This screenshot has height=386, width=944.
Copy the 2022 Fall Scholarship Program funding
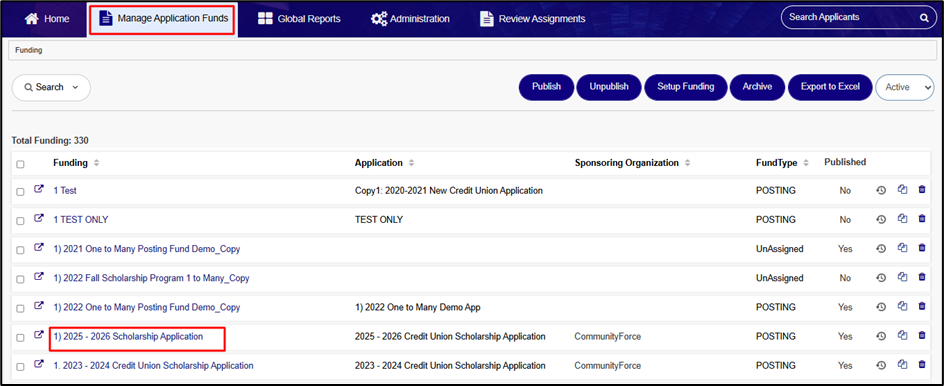click(902, 277)
